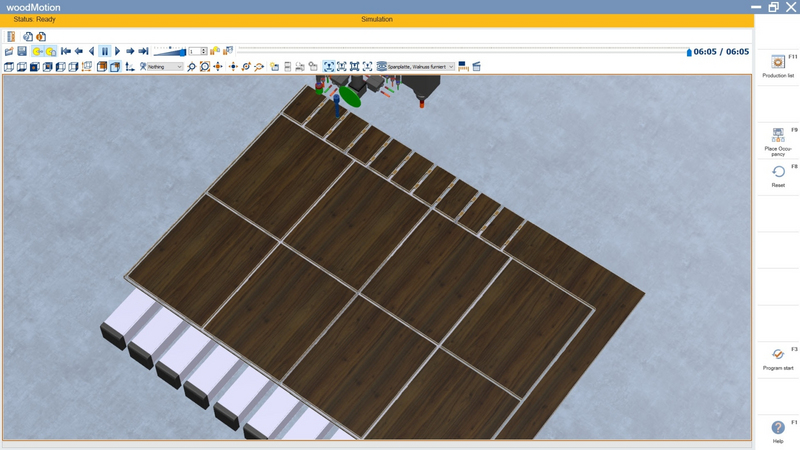Viewport: 800px width, 450px height.
Task: Click the zoom magnifier tool icon
Action: click(192, 67)
